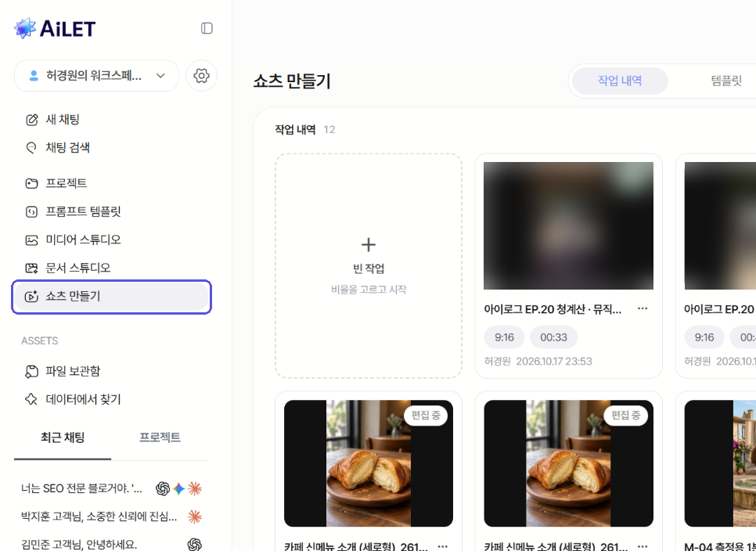Click the 쇼츠 만들기 play icon

tap(32, 297)
